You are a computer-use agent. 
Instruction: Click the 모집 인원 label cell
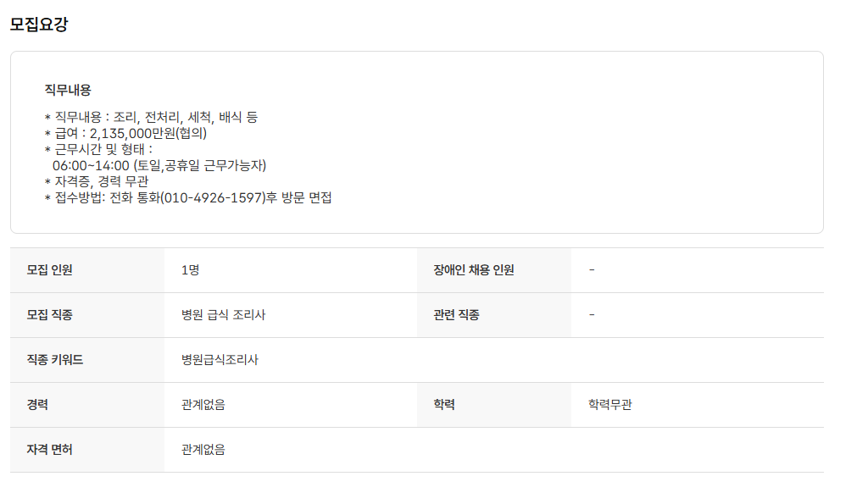pyautogui.click(x=49, y=270)
